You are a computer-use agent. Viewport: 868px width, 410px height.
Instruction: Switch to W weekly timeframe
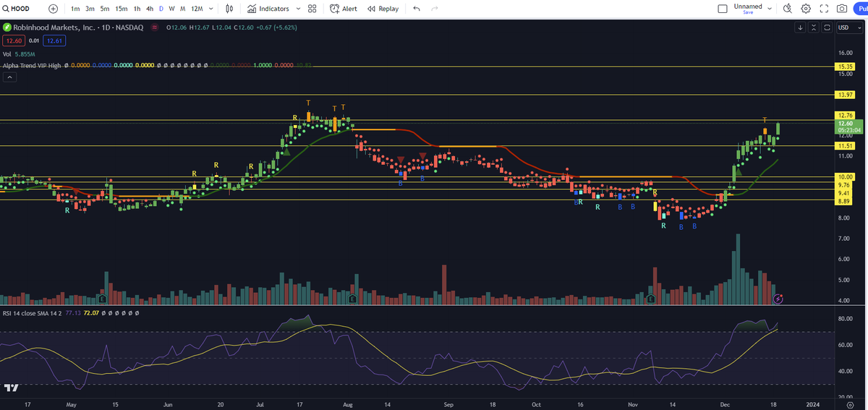coord(171,9)
